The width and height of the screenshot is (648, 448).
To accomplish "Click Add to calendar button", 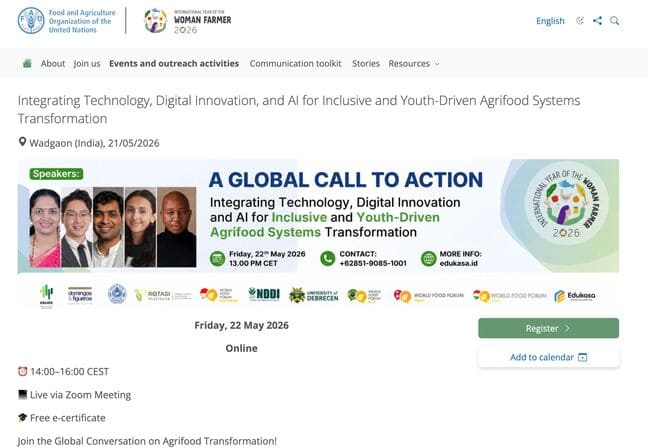I will pyautogui.click(x=548, y=357).
